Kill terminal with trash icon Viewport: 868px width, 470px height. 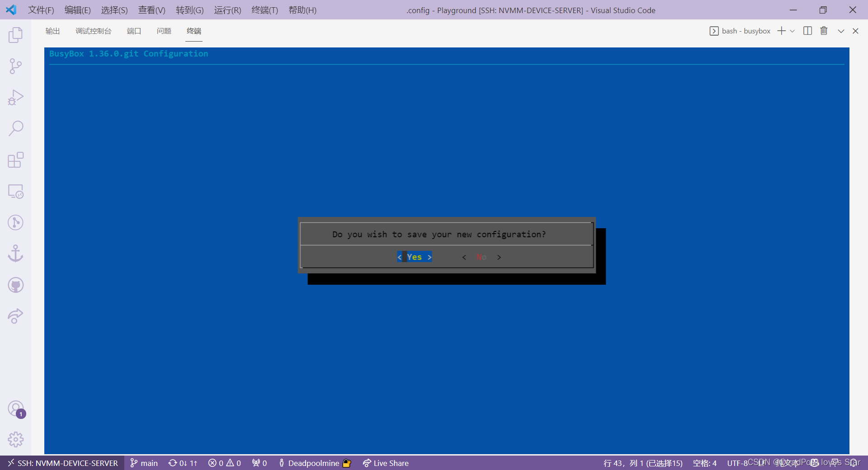tap(824, 31)
